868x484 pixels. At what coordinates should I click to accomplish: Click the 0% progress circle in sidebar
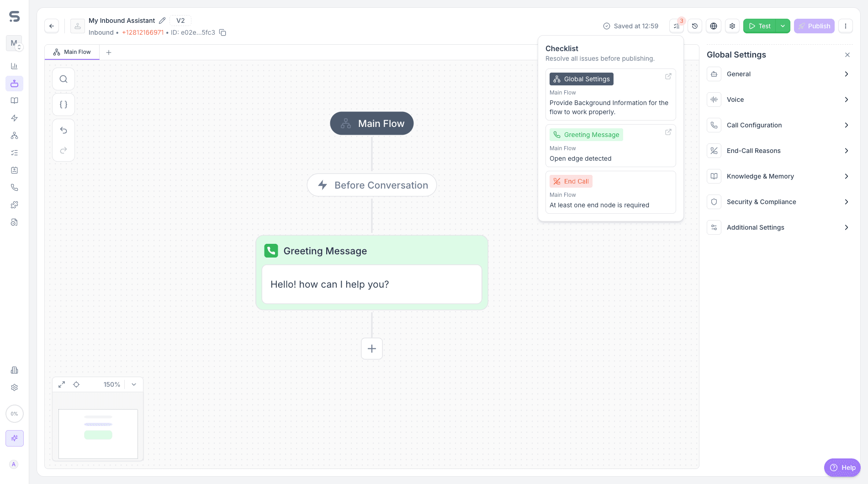[x=14, y=414]
